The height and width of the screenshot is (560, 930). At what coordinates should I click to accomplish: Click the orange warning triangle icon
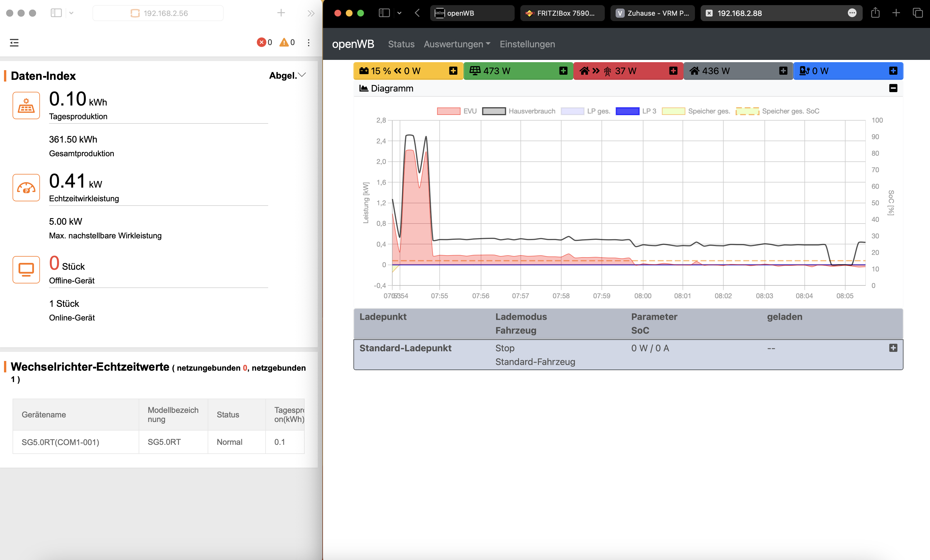tap(284, 42)
